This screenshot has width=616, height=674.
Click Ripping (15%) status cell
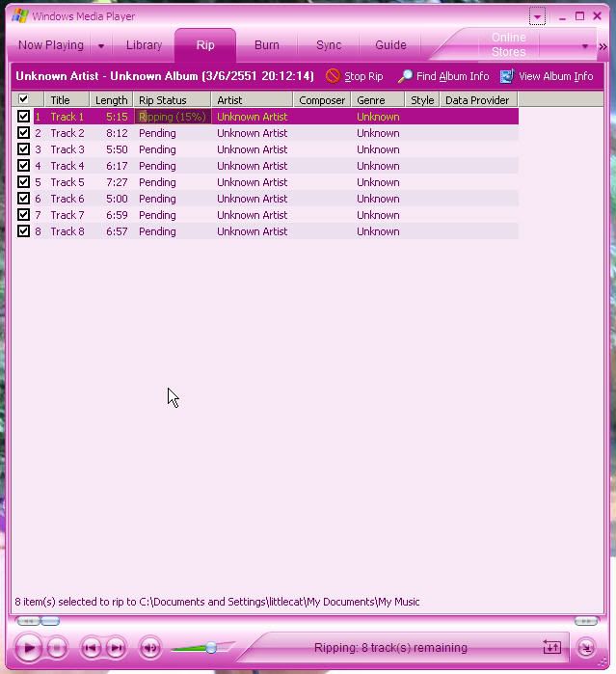[173, 117]
